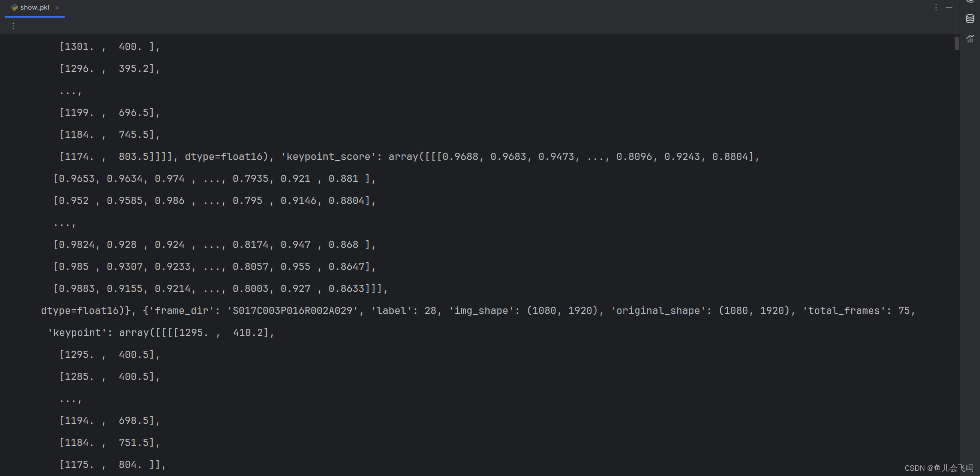
Task: Open the SciView chart panel
Action: pos(970,39)
